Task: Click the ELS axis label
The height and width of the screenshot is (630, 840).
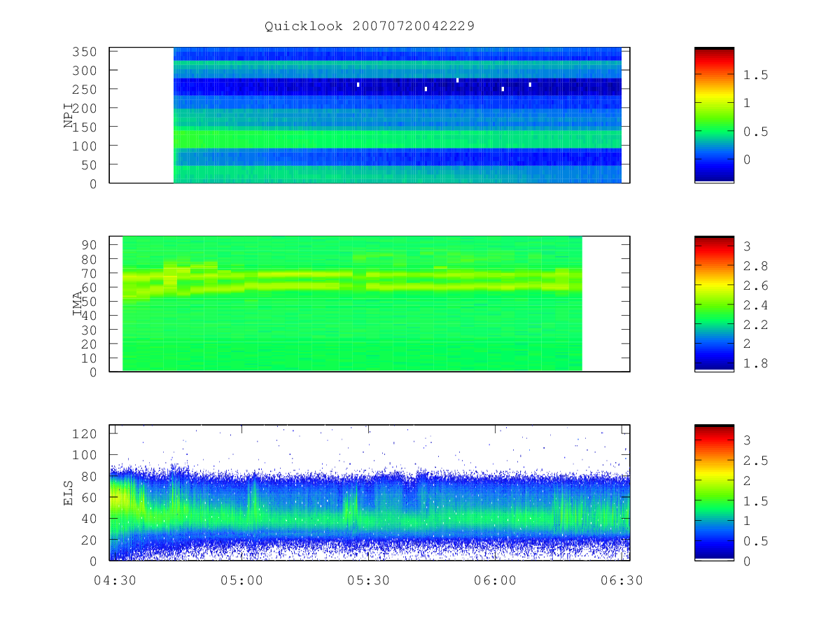Action: [69, 493]
